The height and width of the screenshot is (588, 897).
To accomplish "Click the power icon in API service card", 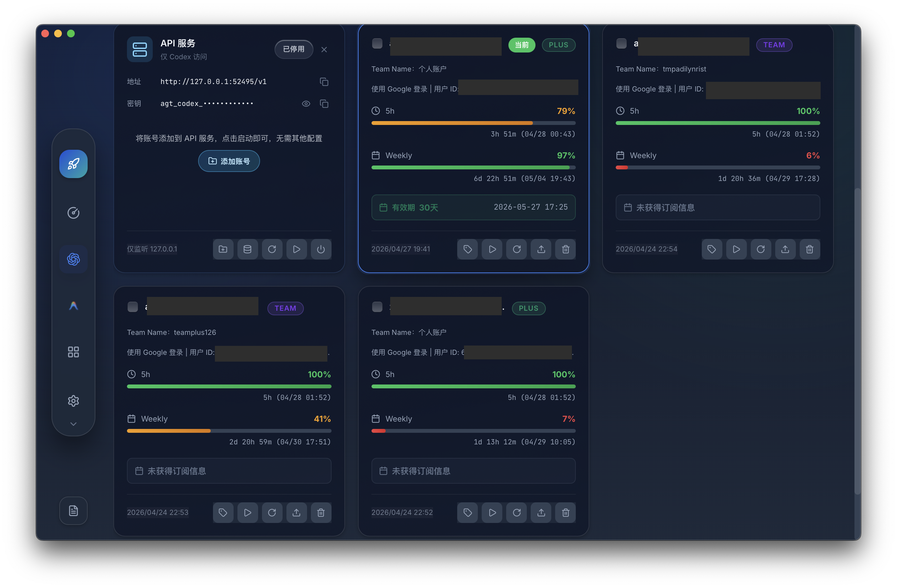I will pos(321,249).
